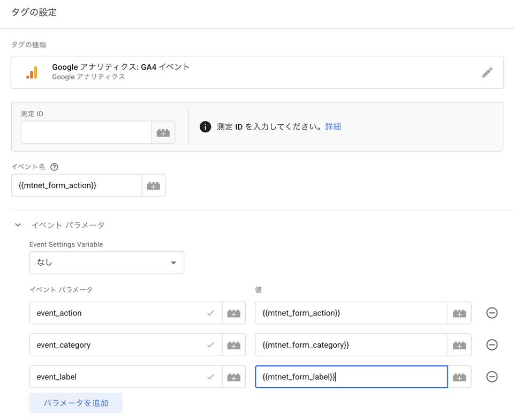Remove the event_label parameter row

[x=492, y=377]
